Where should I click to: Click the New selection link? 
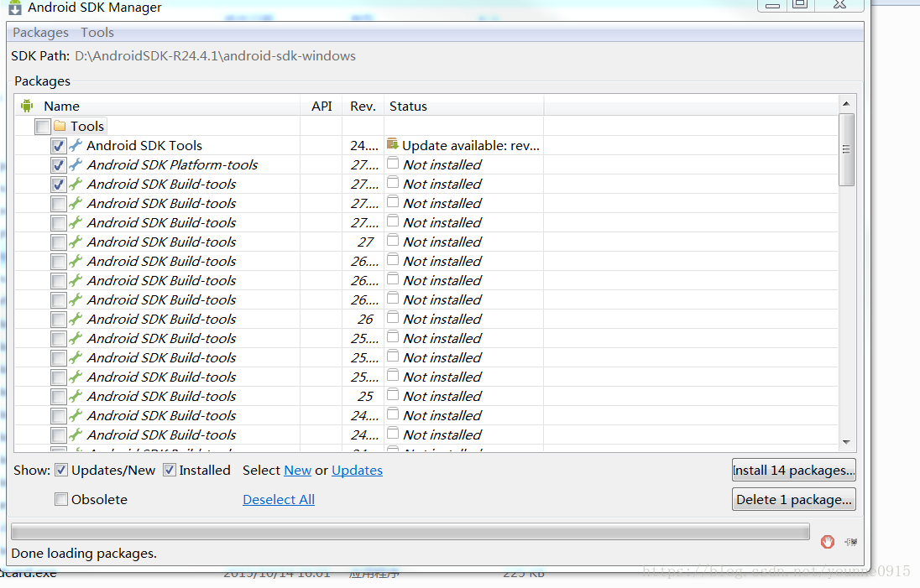coord(297,471)
